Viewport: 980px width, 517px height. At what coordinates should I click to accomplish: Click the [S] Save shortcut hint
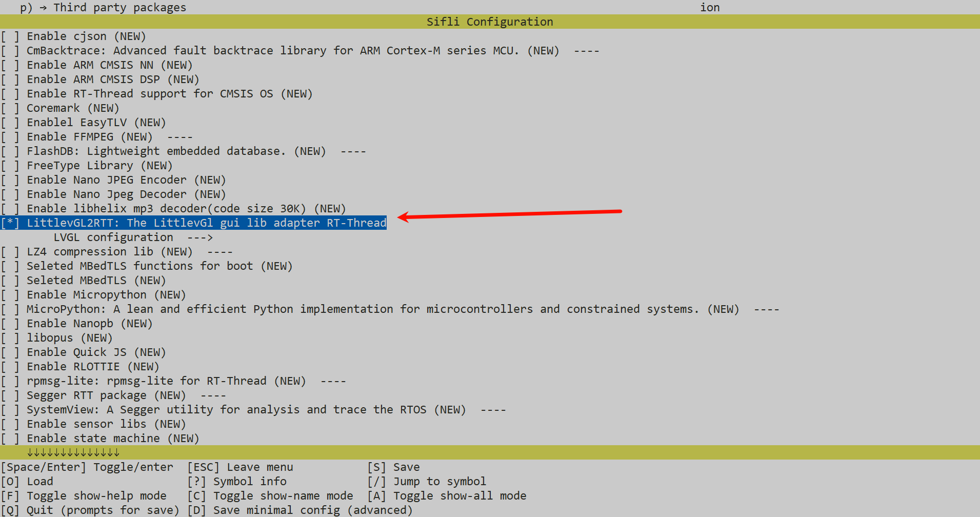coord(393,467)
